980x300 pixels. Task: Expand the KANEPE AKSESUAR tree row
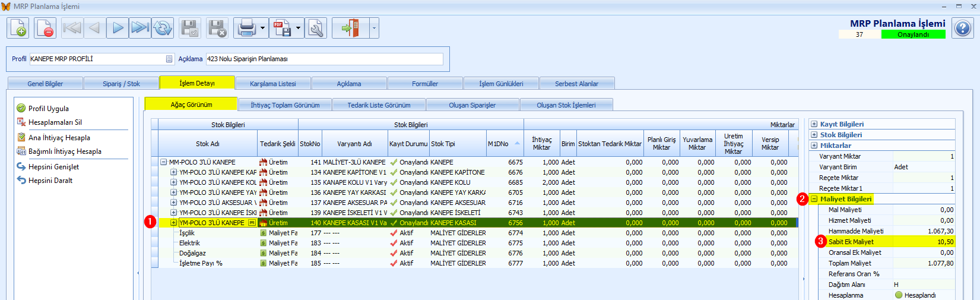pos(173,203)
